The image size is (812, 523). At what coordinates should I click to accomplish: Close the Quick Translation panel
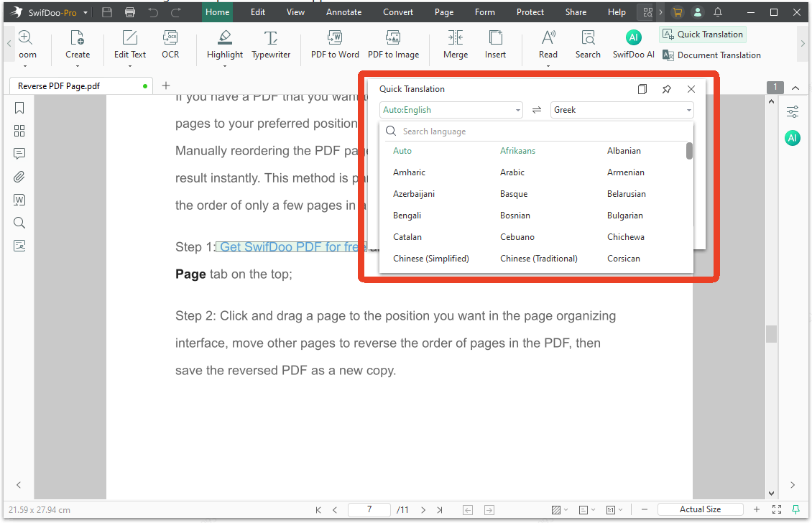(x=691, y=89)
